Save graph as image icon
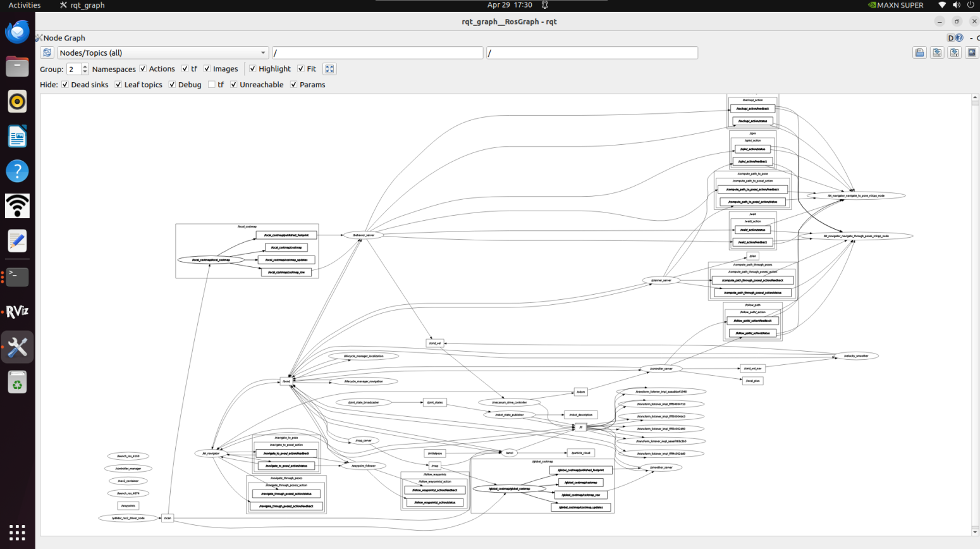The image size is (980, 549). [x=972, y=52]
